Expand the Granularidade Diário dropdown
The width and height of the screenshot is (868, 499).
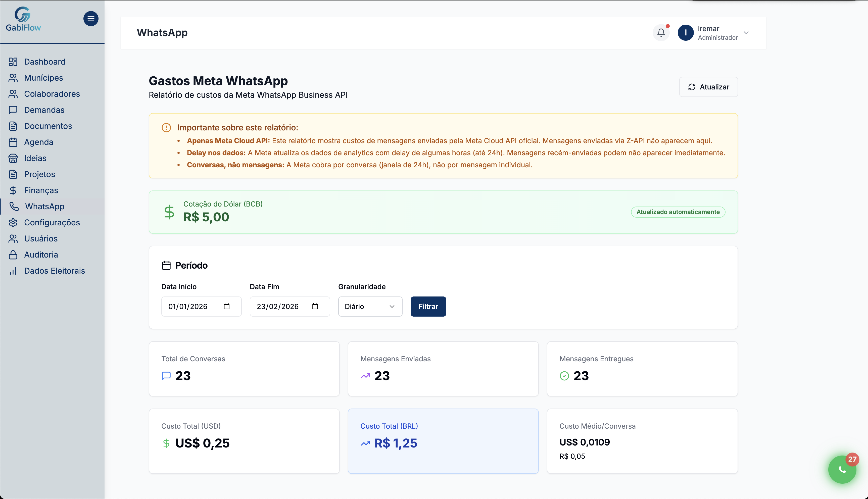[370, 306]
